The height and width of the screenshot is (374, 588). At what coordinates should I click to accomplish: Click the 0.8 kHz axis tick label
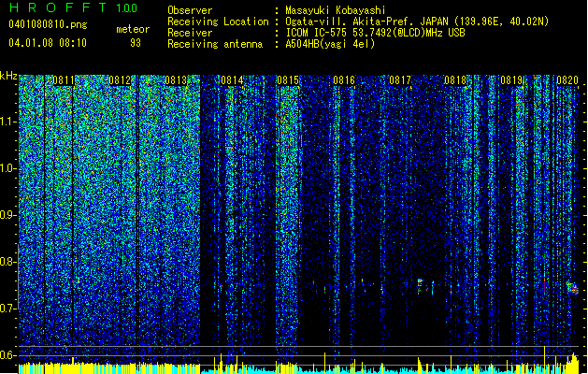[x=8, y=262]
